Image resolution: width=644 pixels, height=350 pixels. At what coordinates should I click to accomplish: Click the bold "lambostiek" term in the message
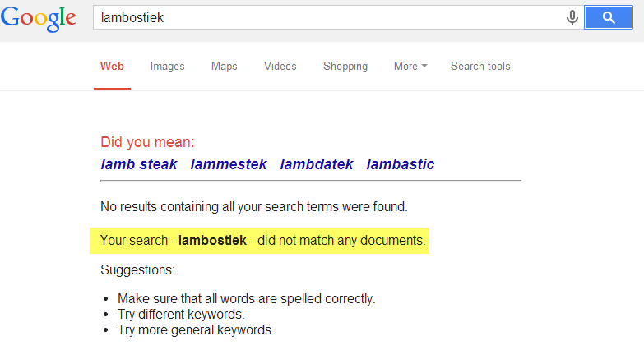(x=212, y=242)
